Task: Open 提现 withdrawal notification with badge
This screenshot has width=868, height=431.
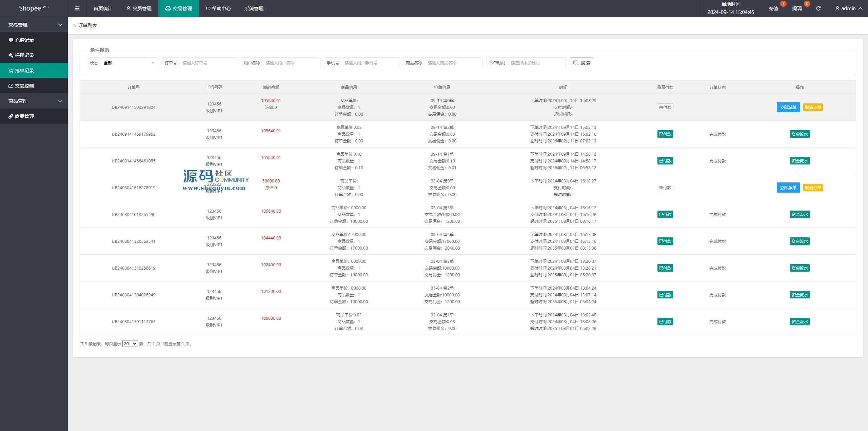Action: [x=797, y=8]
